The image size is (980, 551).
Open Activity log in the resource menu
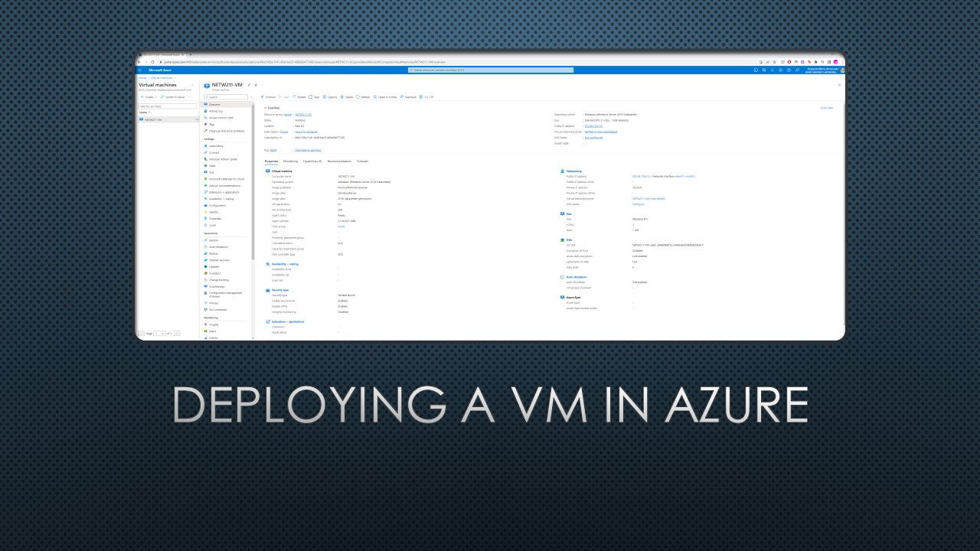tap(216, 111)
